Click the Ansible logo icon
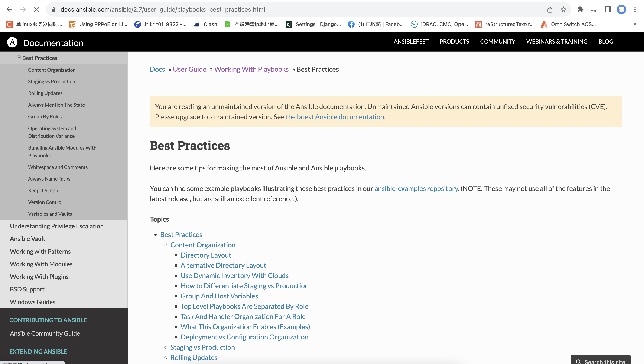Screen dimensions: 644x364 point(12,42)
